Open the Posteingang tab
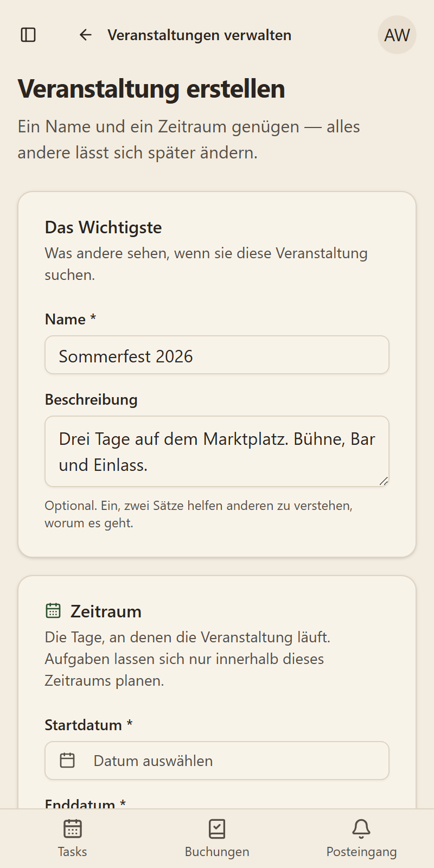434x868 pixels. click(x=361, y=839)
